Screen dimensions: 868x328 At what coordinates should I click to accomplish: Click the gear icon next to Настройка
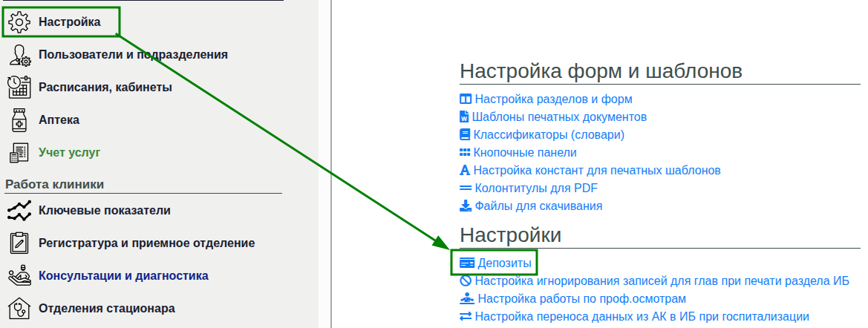click(19, 22)
